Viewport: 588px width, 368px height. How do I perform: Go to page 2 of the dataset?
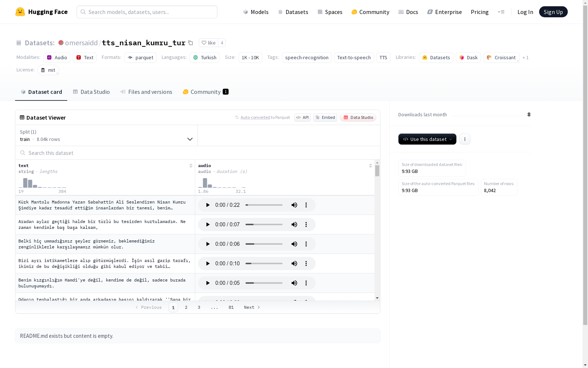pos(186,307)
